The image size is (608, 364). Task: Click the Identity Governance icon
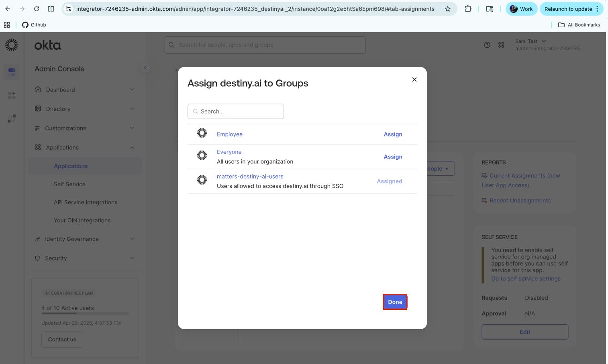[x=37, y=239]
